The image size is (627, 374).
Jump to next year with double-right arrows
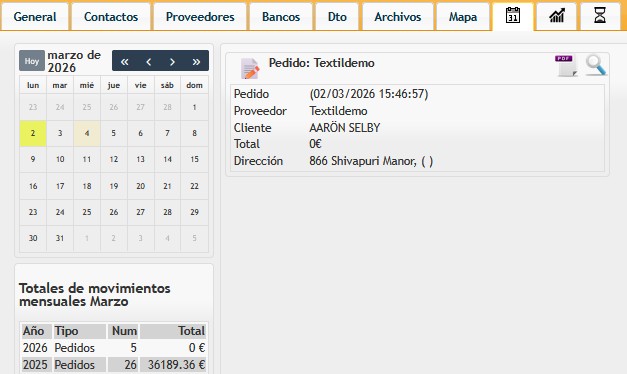tap(196, 61)
